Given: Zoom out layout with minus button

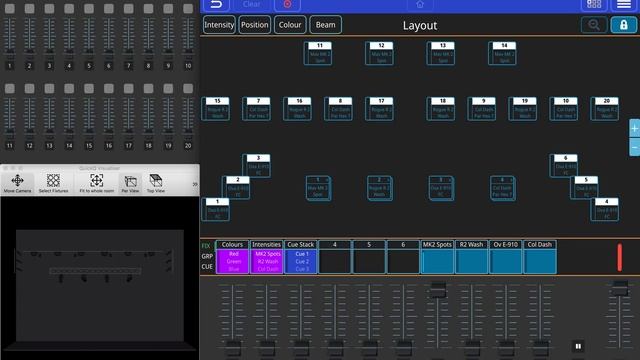Looking at the screenshot, I should 635,147.
